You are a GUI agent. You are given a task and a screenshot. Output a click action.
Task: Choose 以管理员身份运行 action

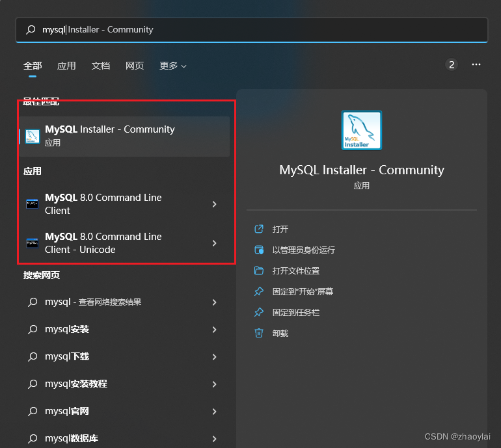tap(304, 250)
